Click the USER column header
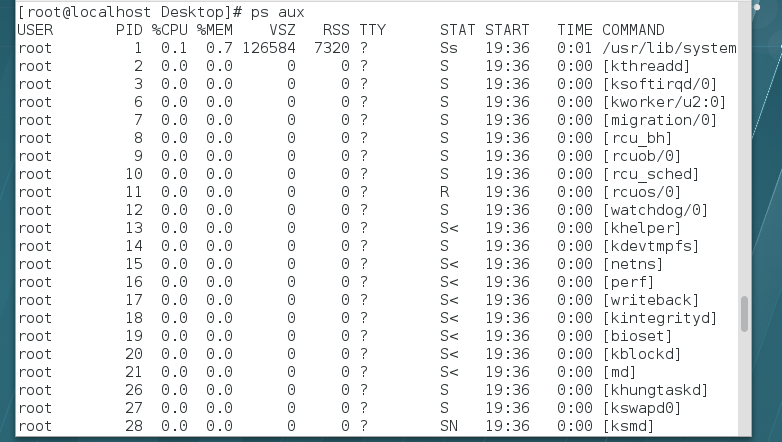The image size is (782, 442). (x=35, y=30)
